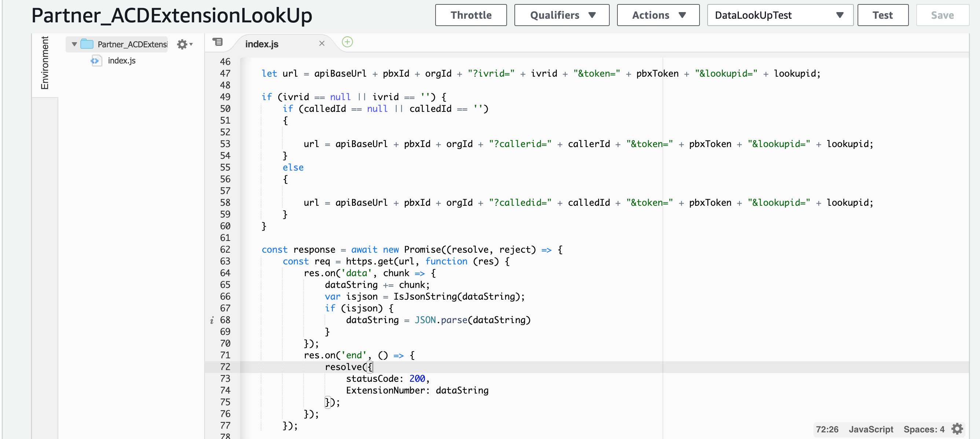This screenshot has width=980, height=439.
Task: Click the "?calledid=" string on line 58
Action: click(520, 202)
